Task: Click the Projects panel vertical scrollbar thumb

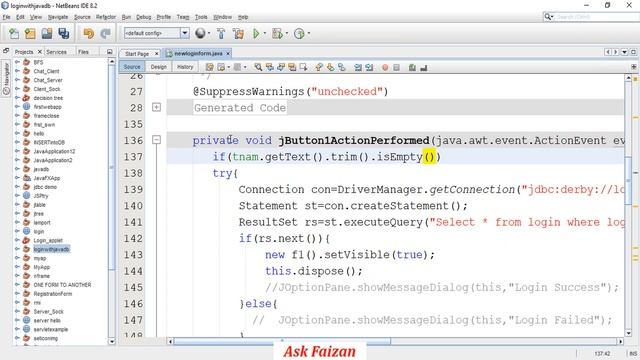Action: [x=112, y=167]
